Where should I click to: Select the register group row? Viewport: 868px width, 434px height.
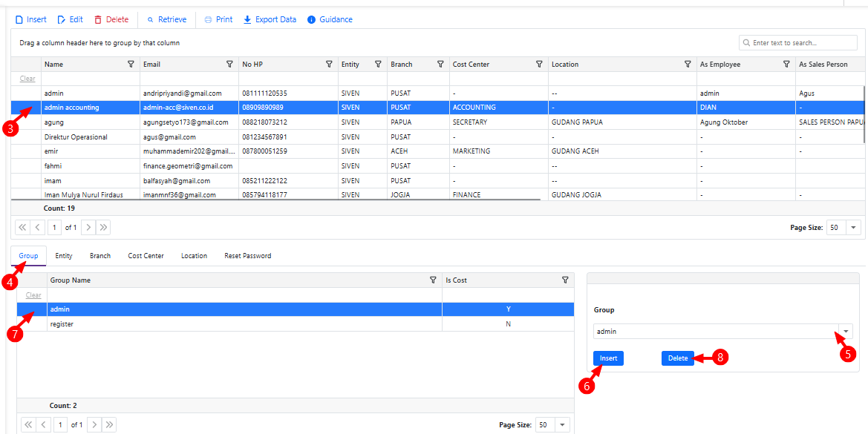(296, 324)
